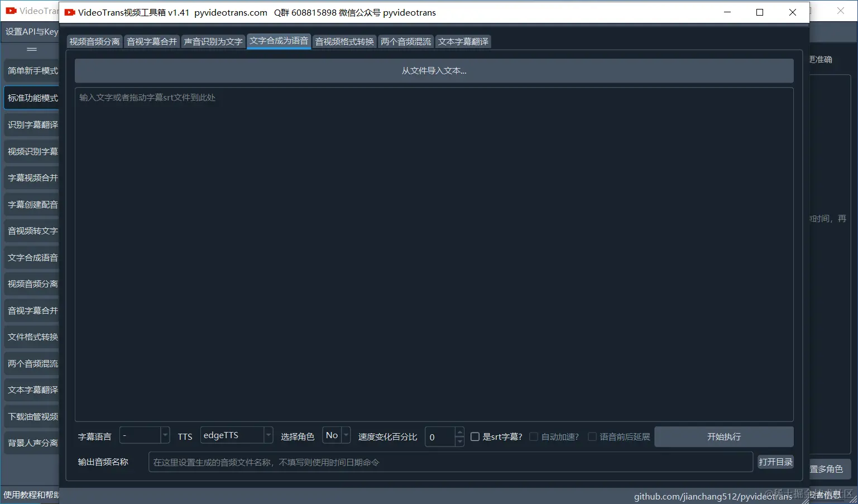The height and width of the screenshot is (504, 858).
Task: Open 文本字幕翻译 in the sidebar
Action: [x=32, y=390]
